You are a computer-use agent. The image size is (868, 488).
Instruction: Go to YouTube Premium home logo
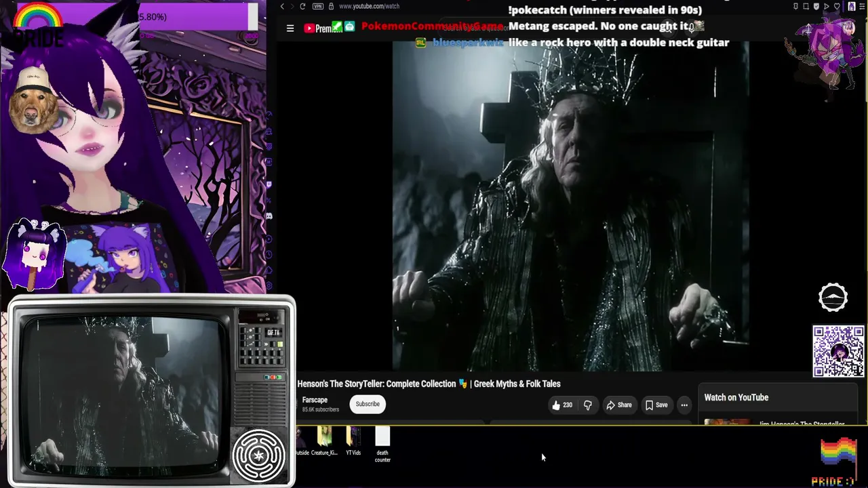[323, 28]
